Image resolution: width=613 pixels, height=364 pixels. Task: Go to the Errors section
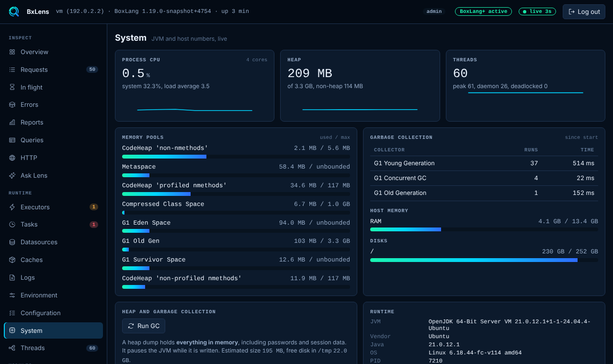pos(53,104)
